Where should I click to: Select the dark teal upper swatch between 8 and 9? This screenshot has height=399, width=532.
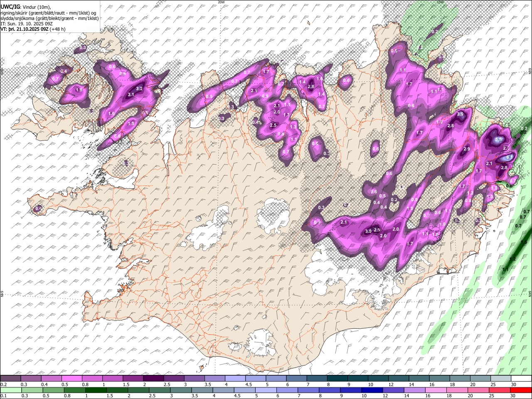(x=337, y=378)
